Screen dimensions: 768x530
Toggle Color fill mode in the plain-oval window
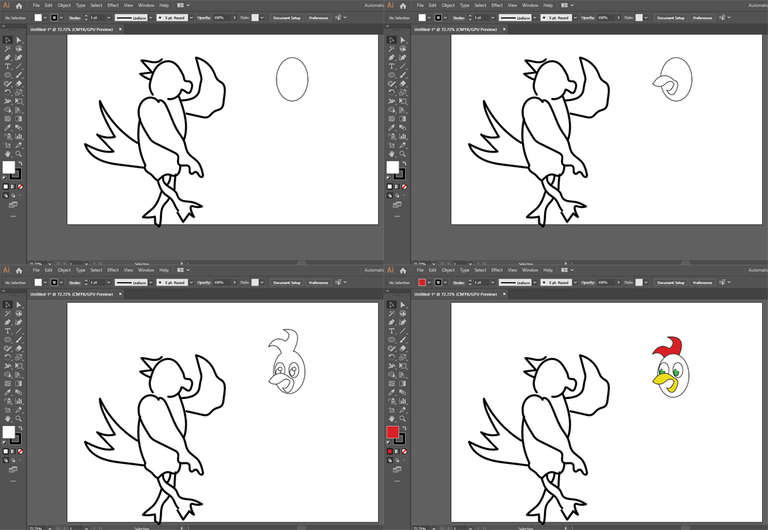[6, 187]
